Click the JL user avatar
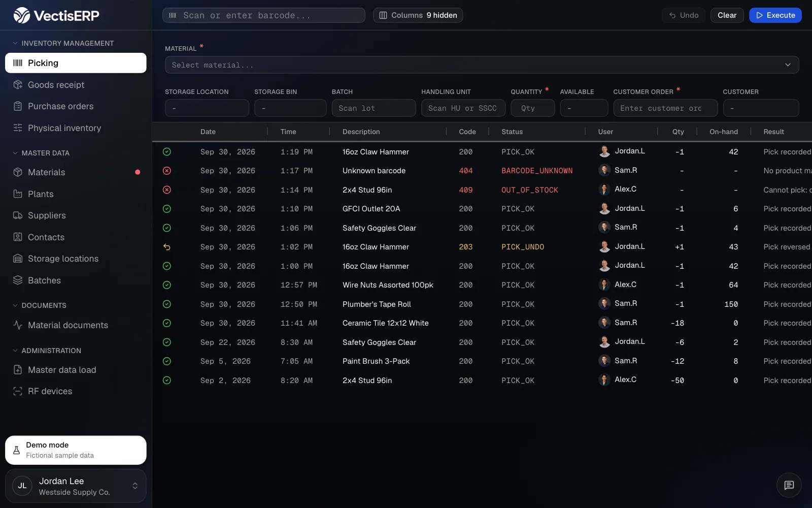 click(x=22, y=486)
